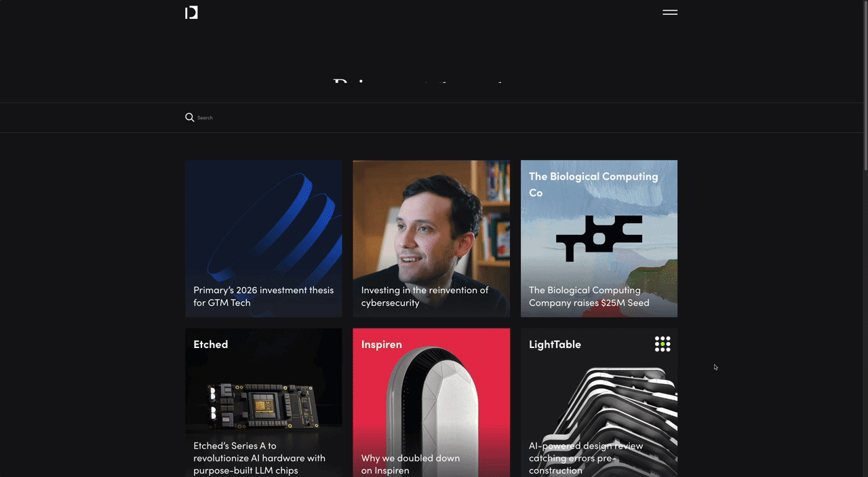This screenshot has height=477, width=868.
Task: Open the cybersecurity investing article card
Action: point(431,238)
